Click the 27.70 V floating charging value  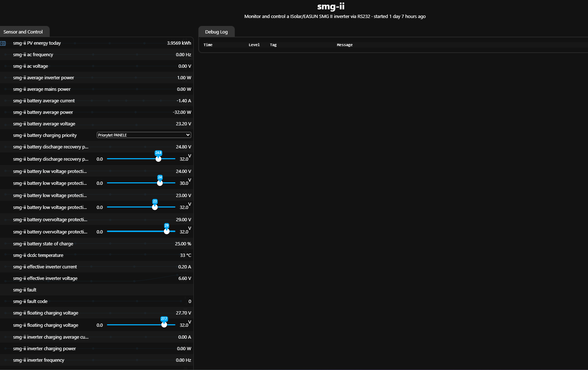(183, 313)
